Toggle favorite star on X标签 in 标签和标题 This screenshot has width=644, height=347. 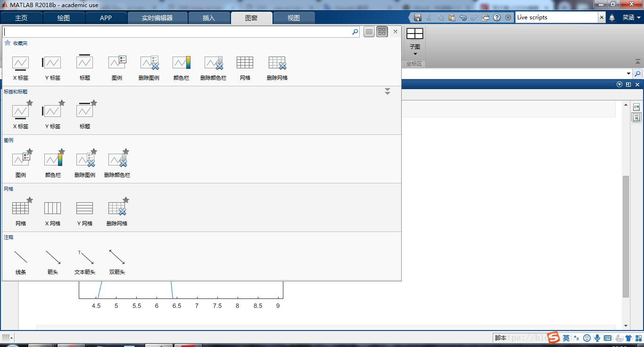pos(30,103)
